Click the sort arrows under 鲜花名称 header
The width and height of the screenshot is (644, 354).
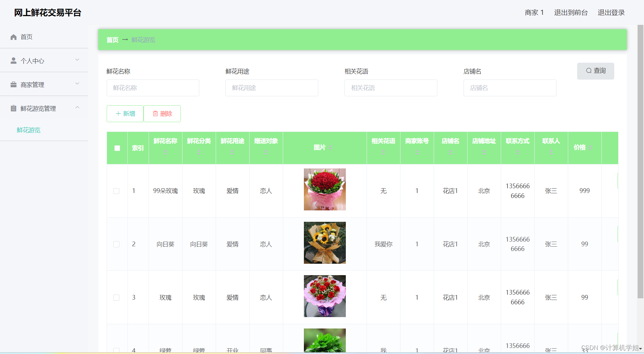165,152
